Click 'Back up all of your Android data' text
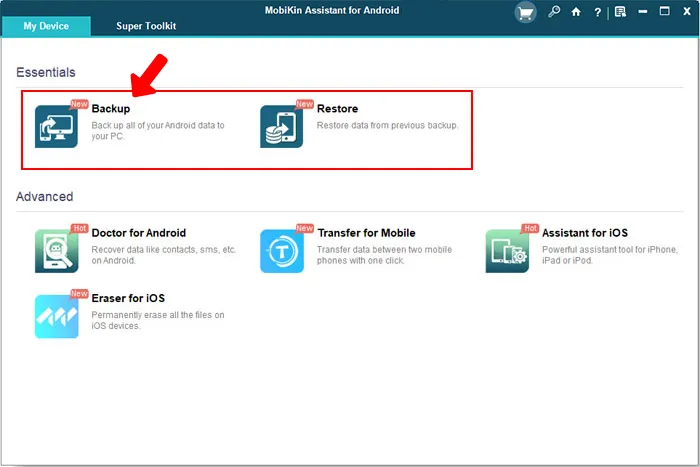The image size is (700, 467). (x=158, y=131)
